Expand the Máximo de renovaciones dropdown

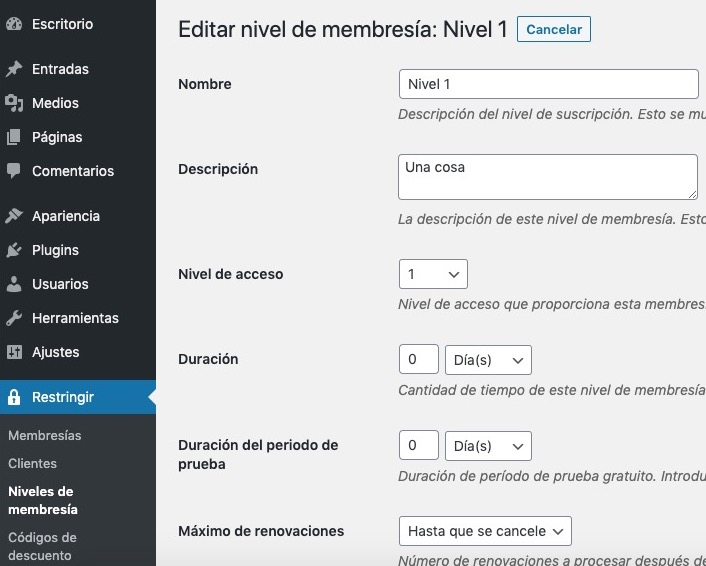(x=485, y=531)
